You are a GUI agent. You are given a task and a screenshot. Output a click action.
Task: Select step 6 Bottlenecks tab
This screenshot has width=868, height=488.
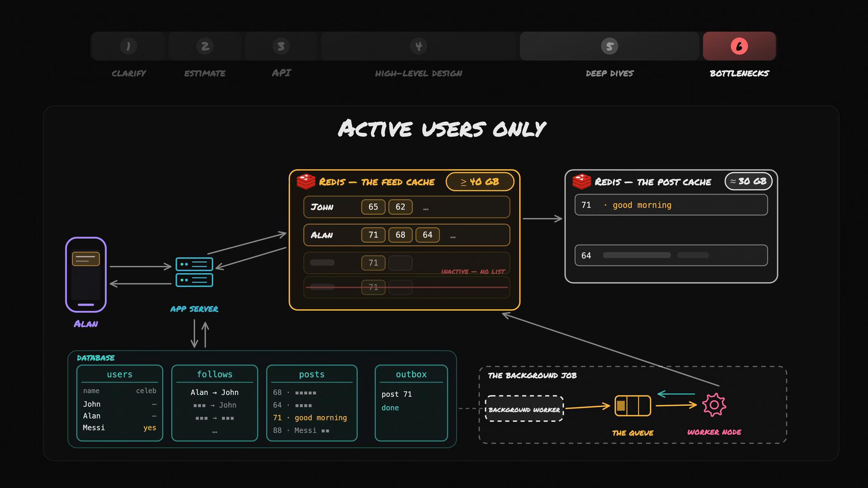pyautogui.click(x=739, y=46)
